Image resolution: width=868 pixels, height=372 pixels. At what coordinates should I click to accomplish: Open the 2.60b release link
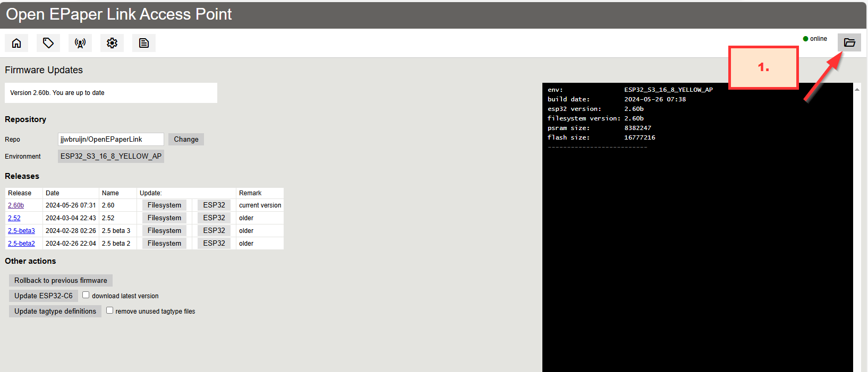16,205
